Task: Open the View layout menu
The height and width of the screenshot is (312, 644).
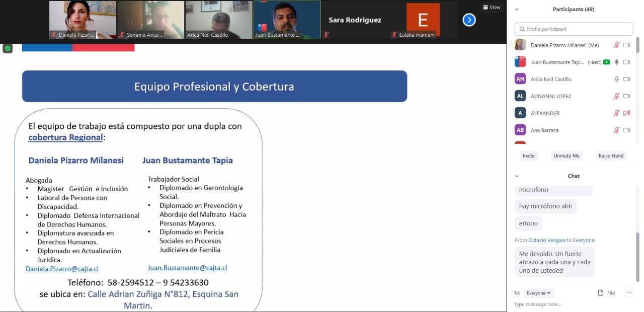Action: pos(492,7)
